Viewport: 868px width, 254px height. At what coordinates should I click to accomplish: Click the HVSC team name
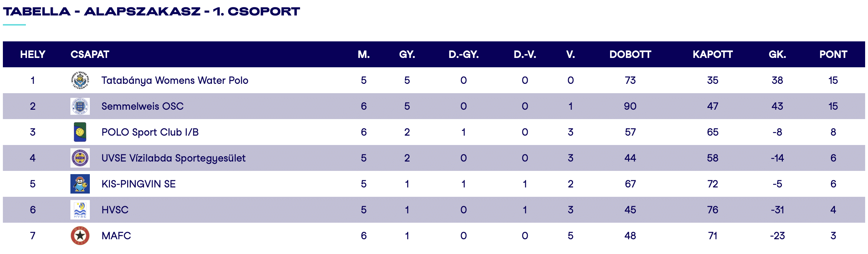tap(115, 210)
